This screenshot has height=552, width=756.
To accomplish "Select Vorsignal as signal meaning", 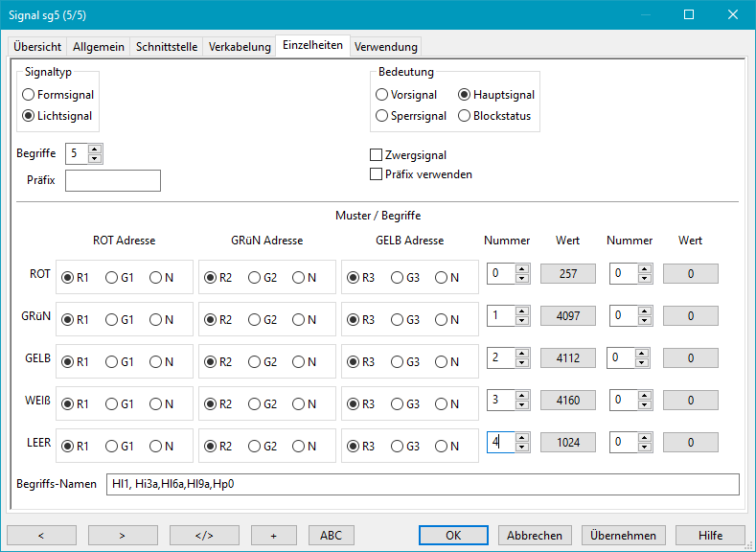I will pos(382,95).
